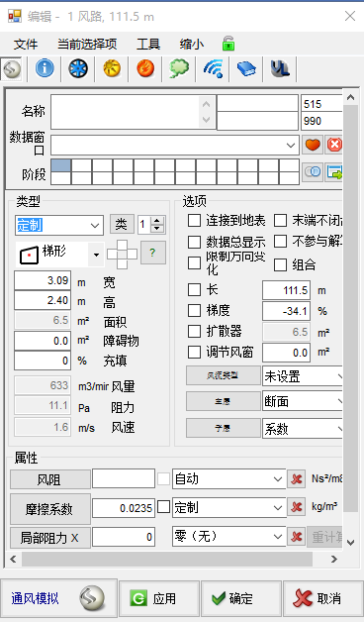Clear the 摩擦系数 value with red X
The image size is (364, 622).
pyautogui.click(x=296, y=507)
